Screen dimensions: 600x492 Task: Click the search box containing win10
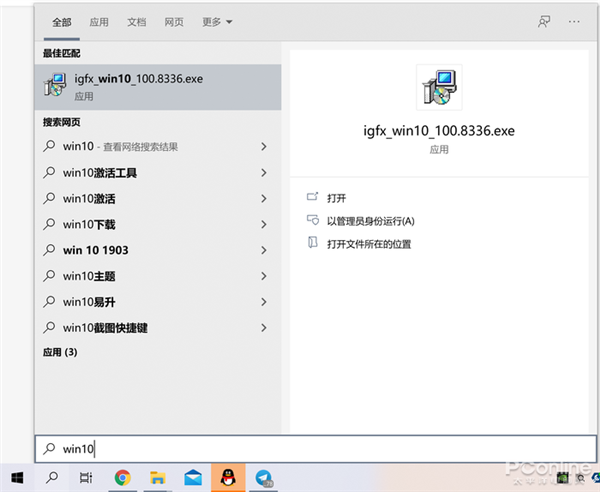pos(300,449)
